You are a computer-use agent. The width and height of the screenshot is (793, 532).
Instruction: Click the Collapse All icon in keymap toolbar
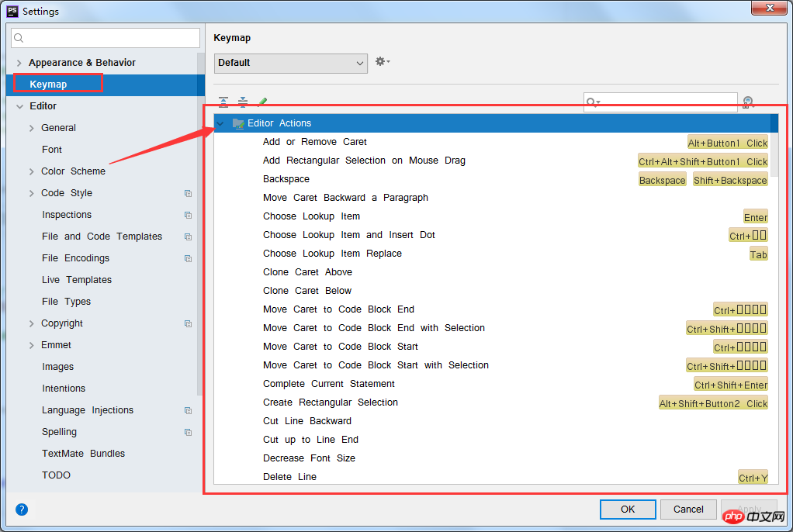pyautogui.click(x=243, y=102)
